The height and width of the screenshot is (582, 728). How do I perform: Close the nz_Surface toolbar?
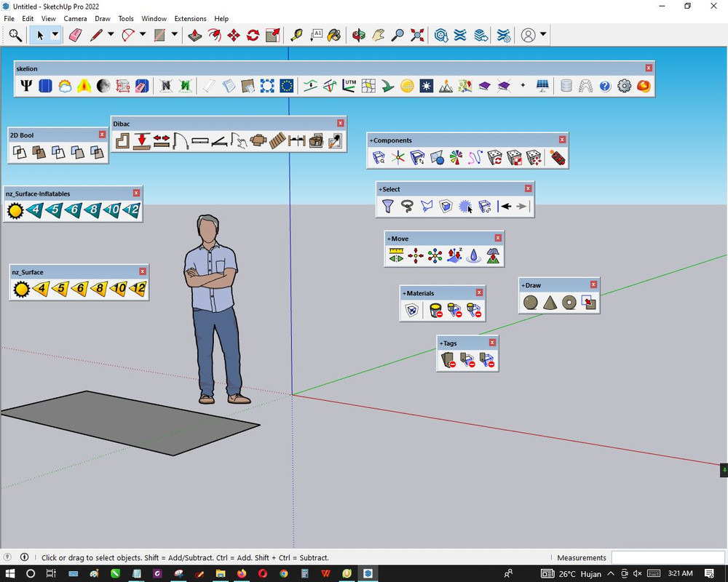pyautogui.click(x=143, y=271)
